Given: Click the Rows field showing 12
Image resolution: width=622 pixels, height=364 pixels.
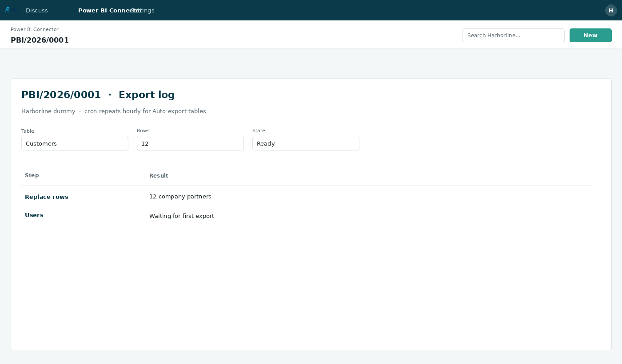Looking at the screenshot, I should point(190,143).
